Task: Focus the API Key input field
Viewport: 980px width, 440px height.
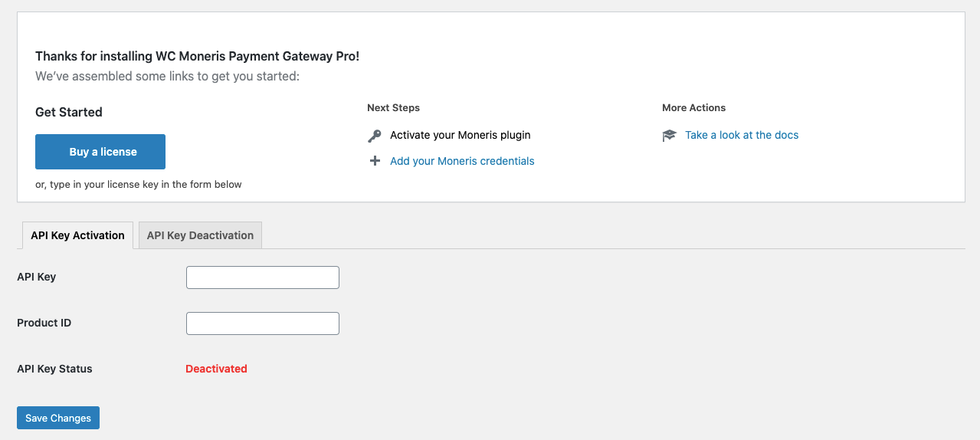Action: pos(263,277)
